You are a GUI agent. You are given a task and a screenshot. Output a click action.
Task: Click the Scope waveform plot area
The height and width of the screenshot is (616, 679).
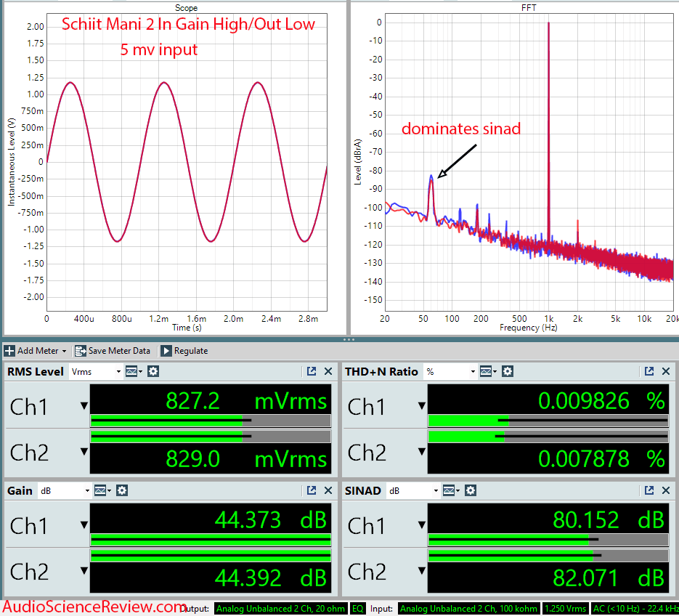(187, 162)
